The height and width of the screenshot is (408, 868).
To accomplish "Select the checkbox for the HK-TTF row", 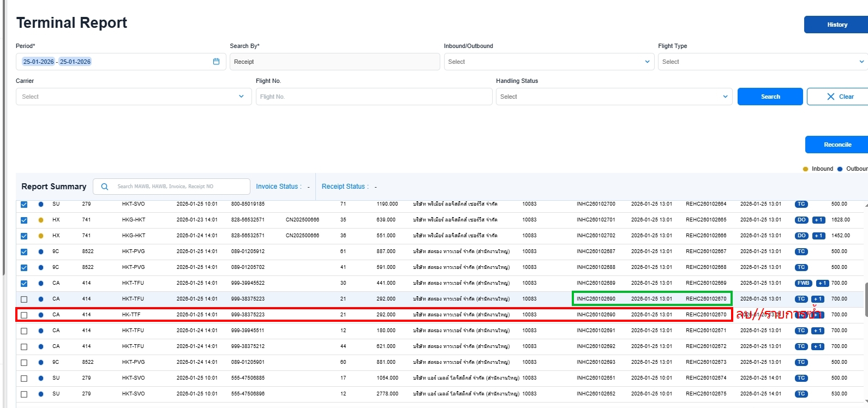I will [x=24, y=315].
